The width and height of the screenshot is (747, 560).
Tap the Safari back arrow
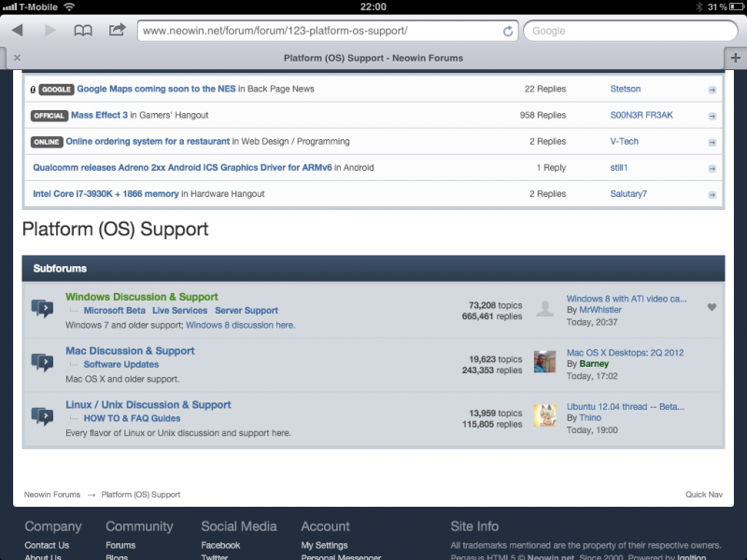click(x=18, y=31)
